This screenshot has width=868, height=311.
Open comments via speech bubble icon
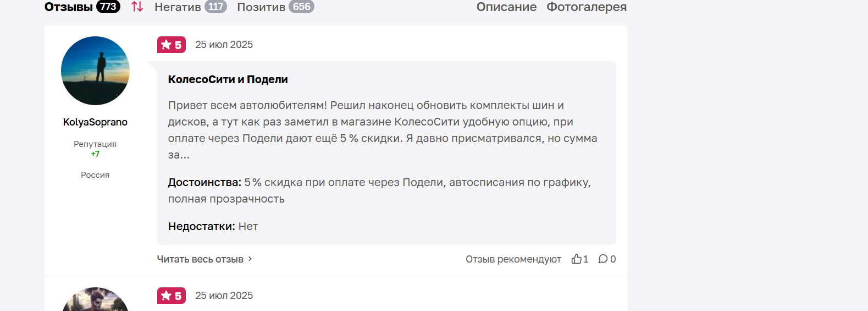[603, 259]
